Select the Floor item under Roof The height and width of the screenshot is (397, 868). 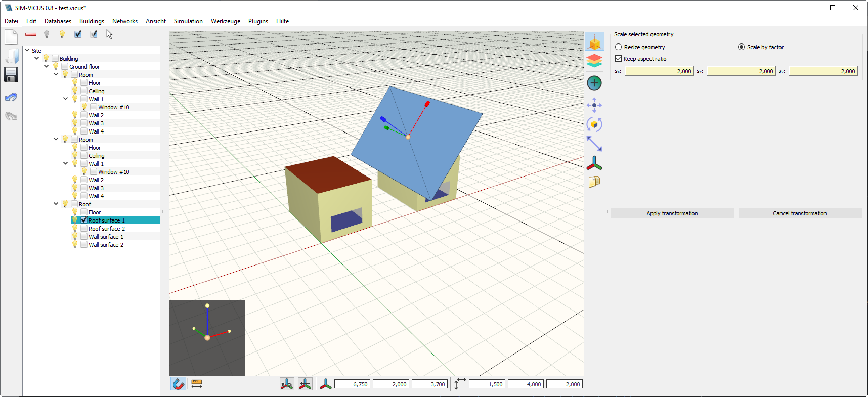click(95, 212)
